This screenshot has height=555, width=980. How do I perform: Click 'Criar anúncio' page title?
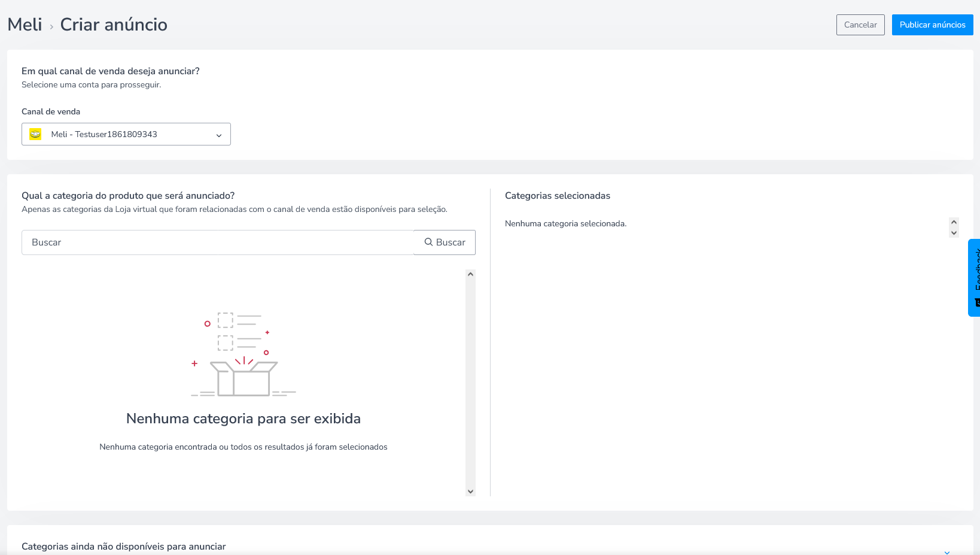(x=114, y=25)
